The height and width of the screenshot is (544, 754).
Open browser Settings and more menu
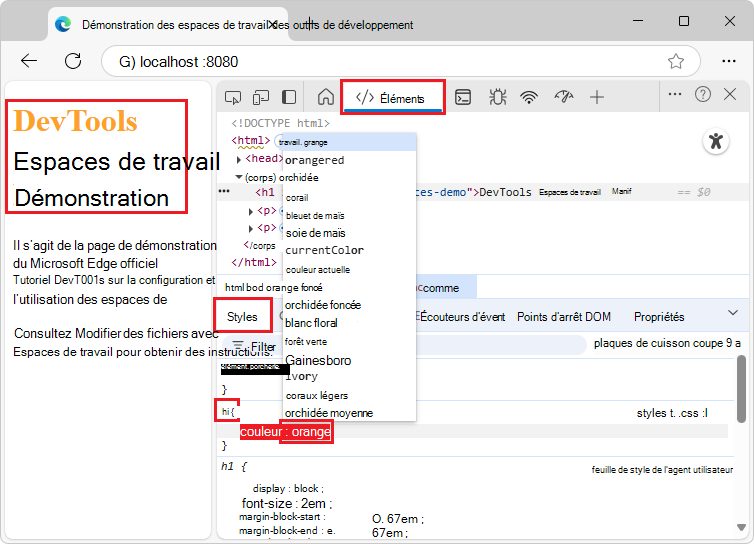coord(729,61)
